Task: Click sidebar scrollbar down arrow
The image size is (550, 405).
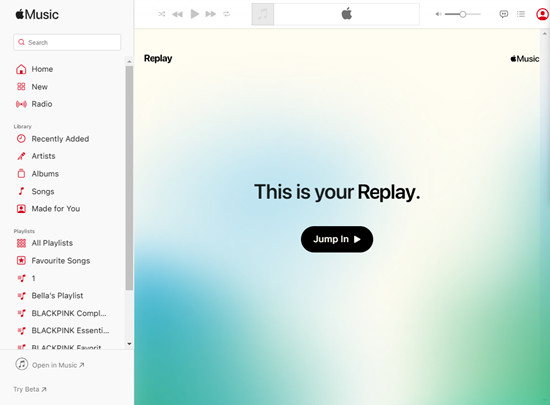Action: point(129,344)
